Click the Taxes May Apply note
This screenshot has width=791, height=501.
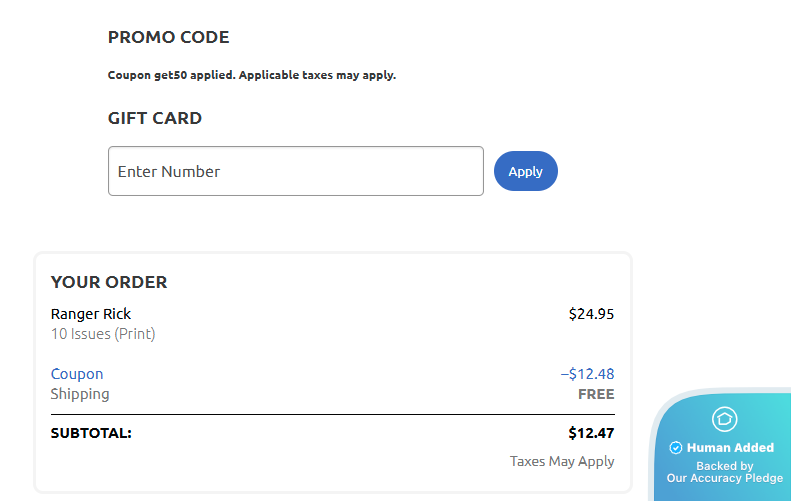coord(562,461)
